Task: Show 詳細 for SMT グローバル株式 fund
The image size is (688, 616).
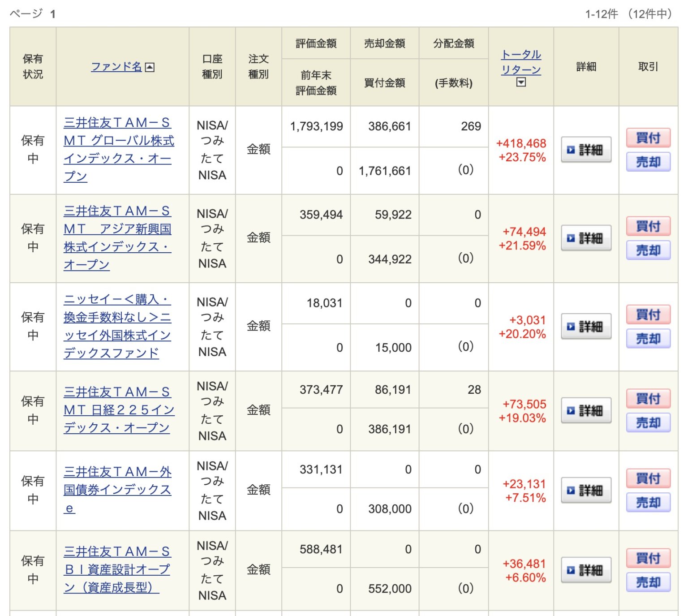Action: [586, 150]
